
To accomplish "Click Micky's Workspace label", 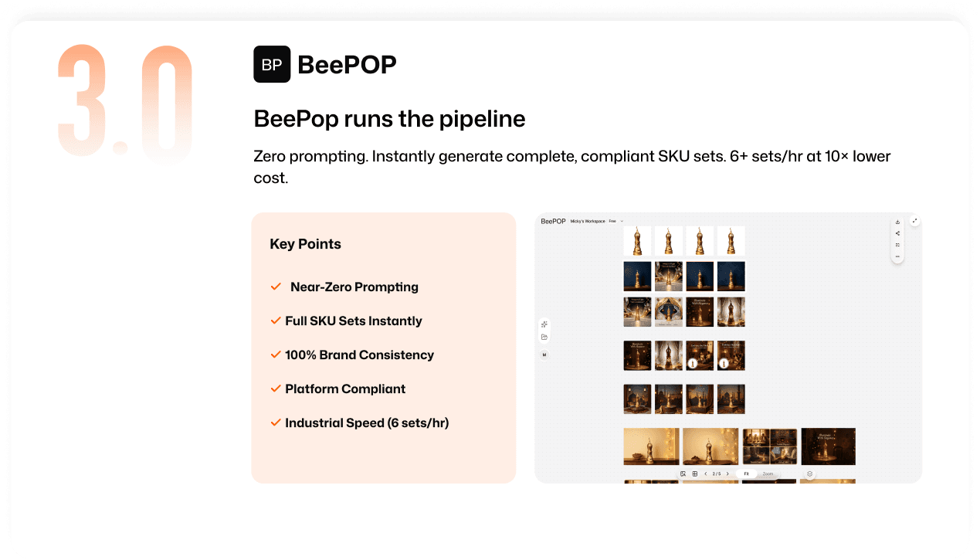I will coord(588,221).
